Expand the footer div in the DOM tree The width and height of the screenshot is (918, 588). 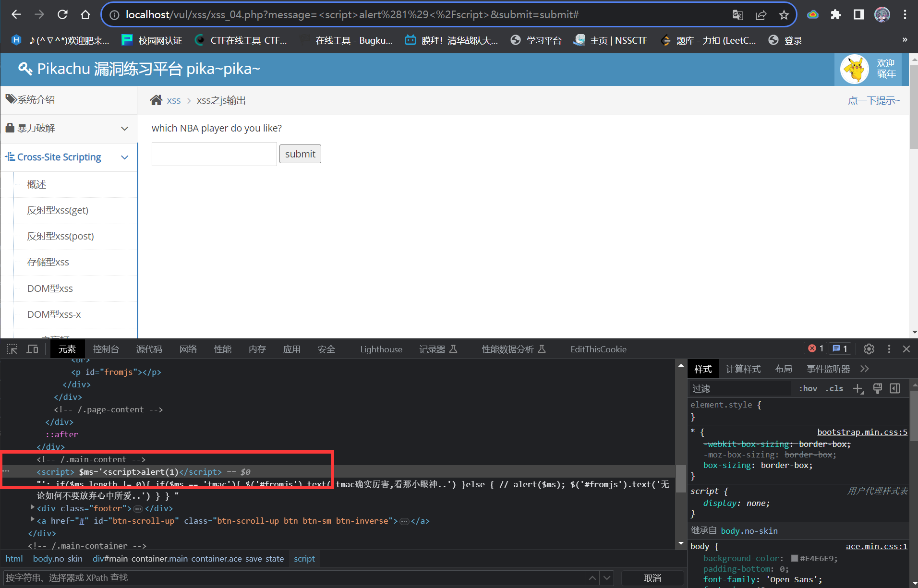tap(32, 508)
